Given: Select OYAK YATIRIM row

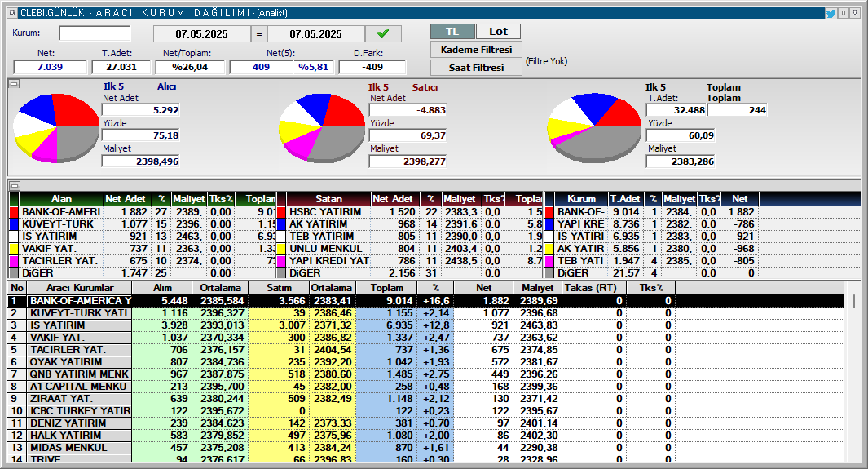Looking at the screenshot, I should (x=425, y=361).
